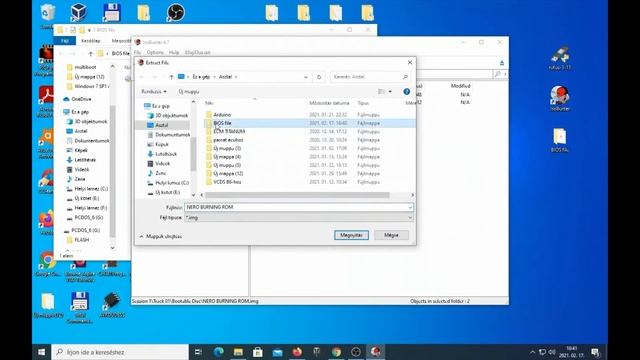
Task: Open the file type *.img dropdown
Action: (x=299, y=218)
